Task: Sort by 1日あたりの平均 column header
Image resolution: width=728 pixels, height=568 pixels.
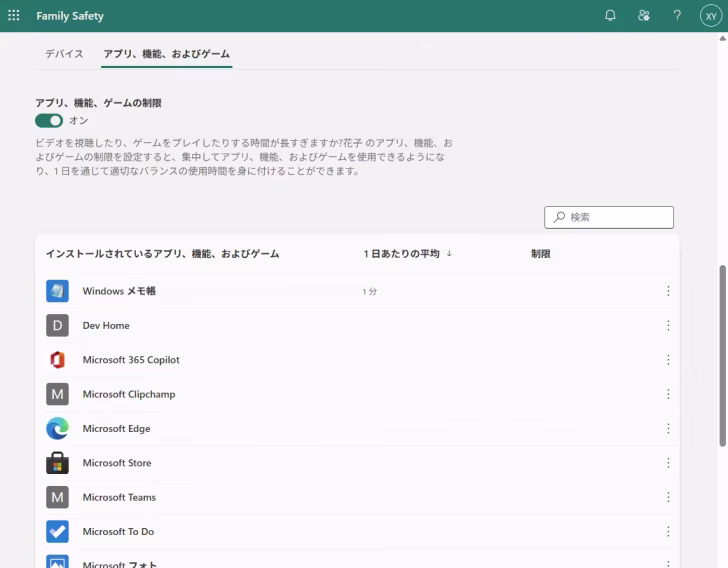Action: pyautogui.click(x=401, y=254)
